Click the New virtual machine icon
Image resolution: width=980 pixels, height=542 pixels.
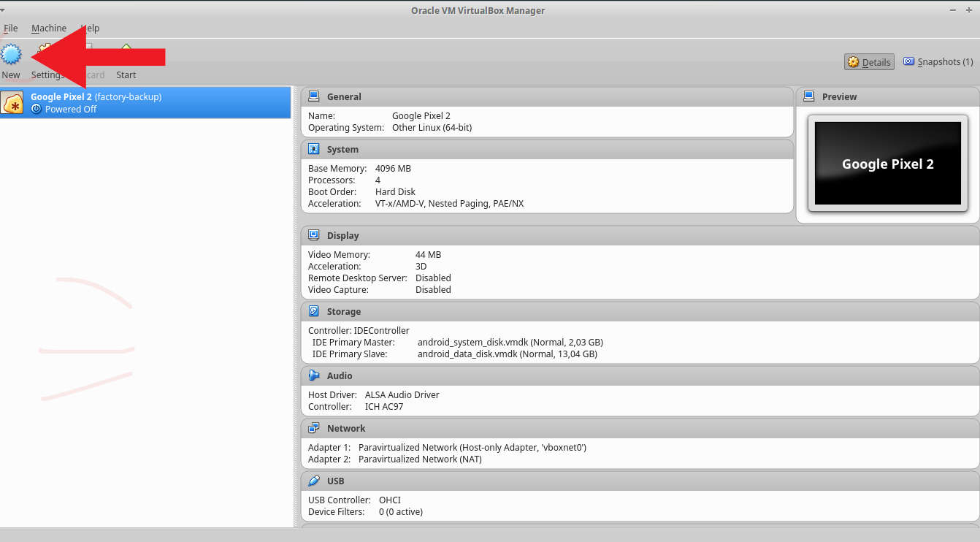[12, 54]
